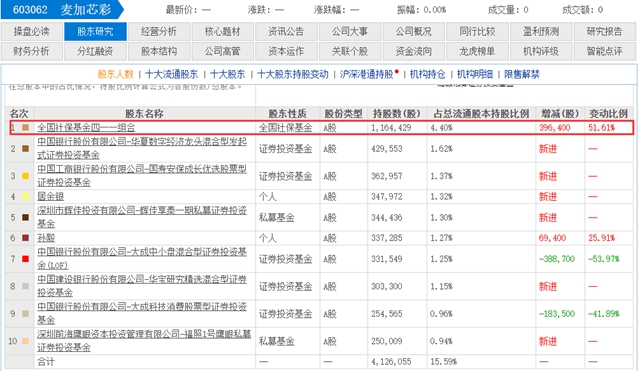Select the 股东研究 tab
Viewport: 640px width, 371px height.
click(95, 31)
